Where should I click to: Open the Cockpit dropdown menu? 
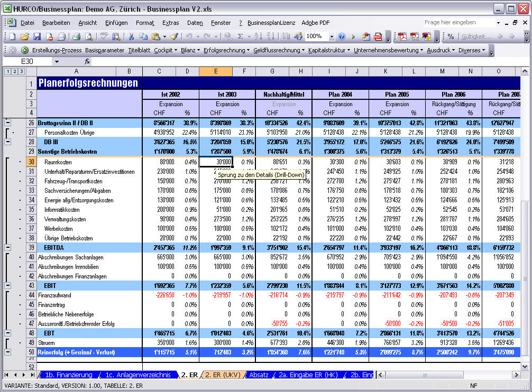[x=166, y=51]
